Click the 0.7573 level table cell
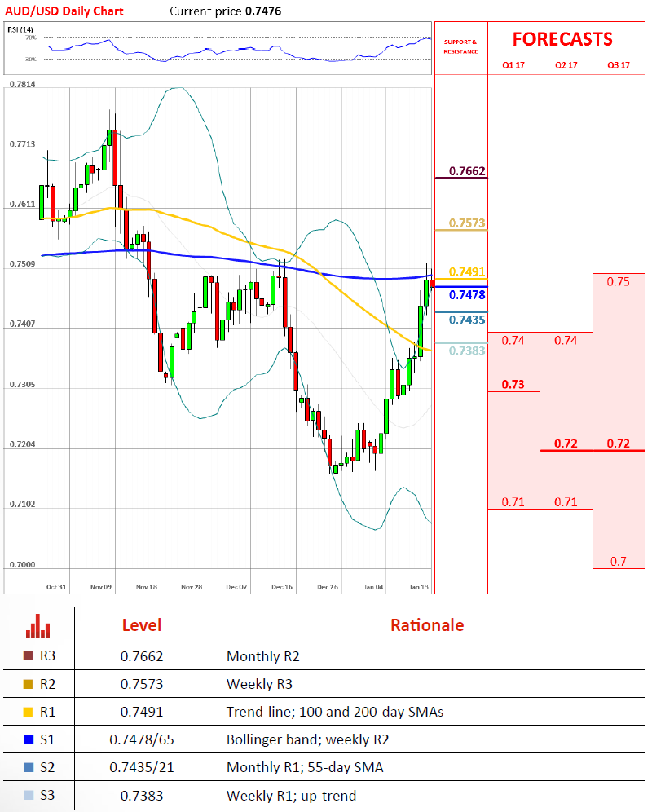The image size is (652, 812). (x=142, y=684)
